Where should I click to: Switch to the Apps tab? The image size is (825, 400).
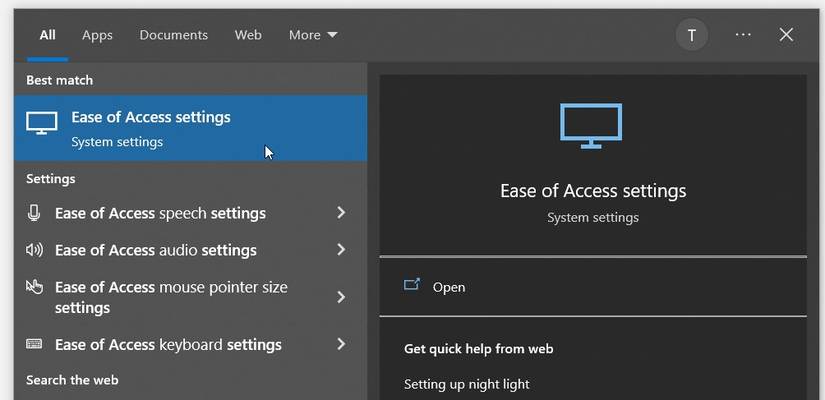click(97, 35)
